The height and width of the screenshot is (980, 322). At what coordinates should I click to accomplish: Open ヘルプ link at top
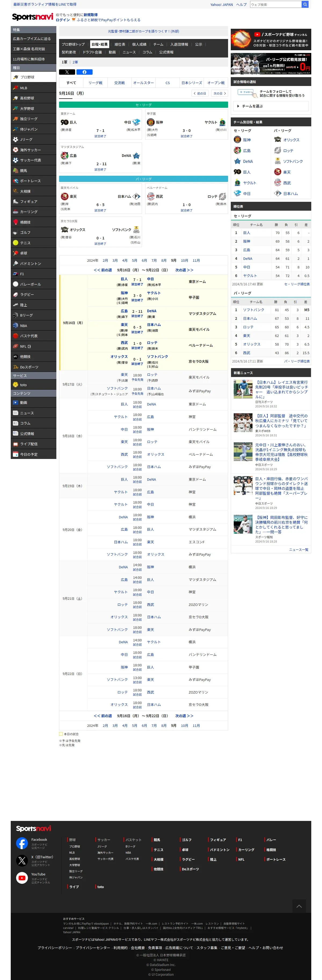241,5
